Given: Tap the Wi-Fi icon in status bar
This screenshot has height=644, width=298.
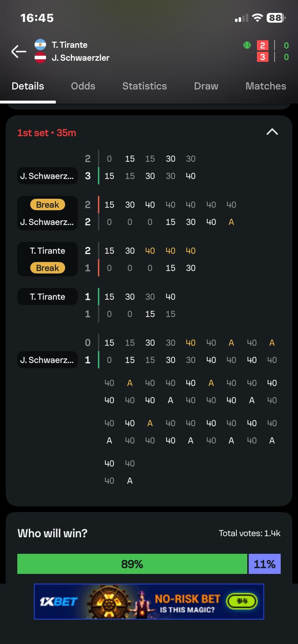Looking at the screenshot, I should coord(257,18).
